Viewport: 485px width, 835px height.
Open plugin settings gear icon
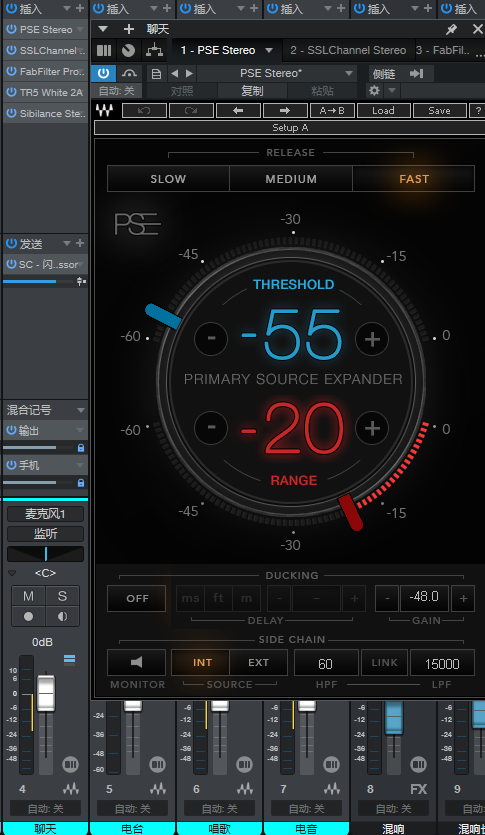[374, 91]
